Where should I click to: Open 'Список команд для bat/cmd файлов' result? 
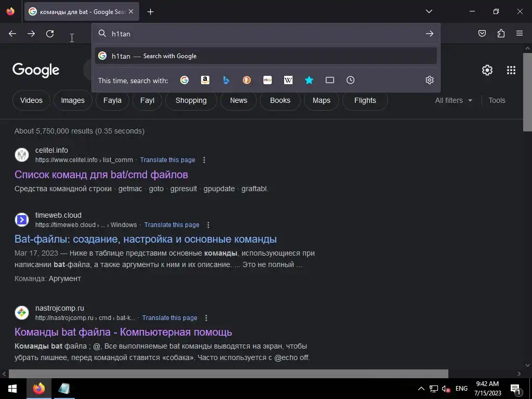[101, 175]
